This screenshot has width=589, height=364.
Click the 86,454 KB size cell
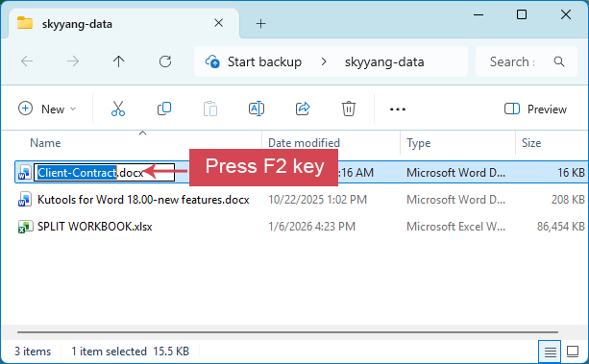(560, 227)
